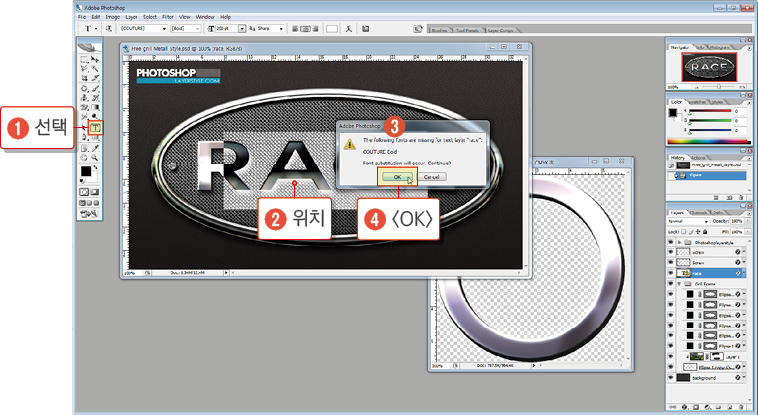Expand the Photoshoplayerstyle group
The width and height of the screenshot is (758, 415).
tap(679, 242)
